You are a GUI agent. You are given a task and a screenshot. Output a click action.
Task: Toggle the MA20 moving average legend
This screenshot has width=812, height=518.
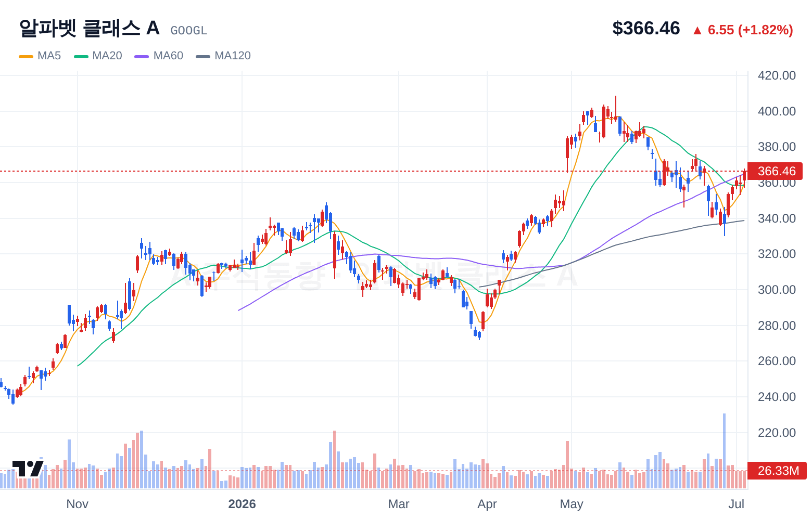(98, 56)
